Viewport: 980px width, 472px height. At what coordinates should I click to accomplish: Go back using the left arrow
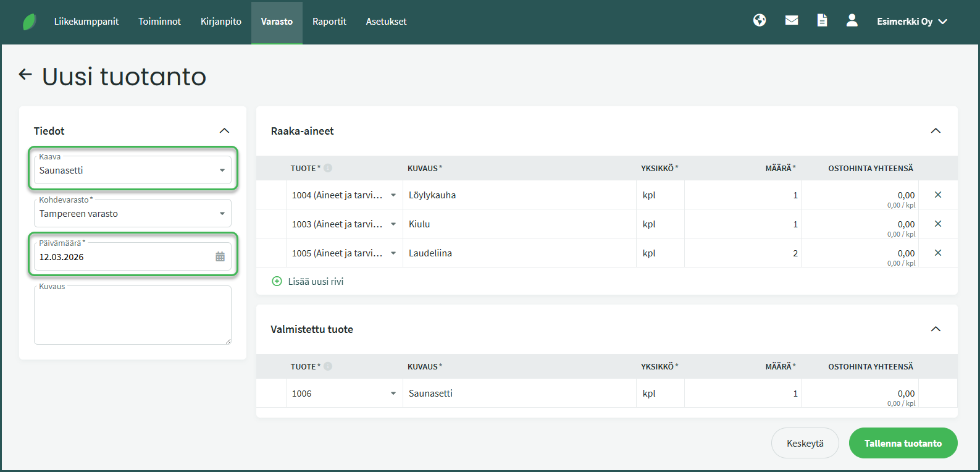pos(25,75)
